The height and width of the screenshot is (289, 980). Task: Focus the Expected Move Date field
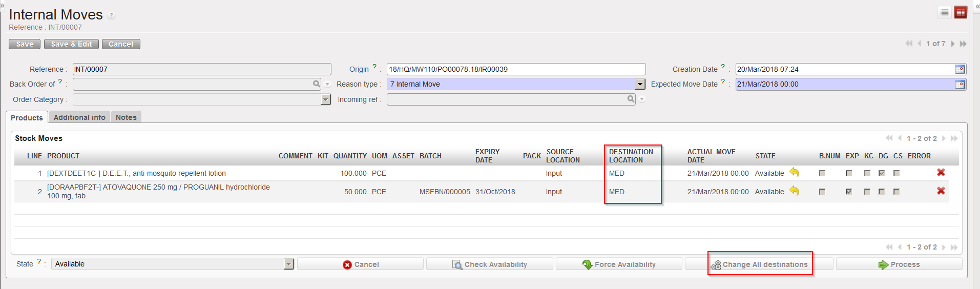[844, 84]
